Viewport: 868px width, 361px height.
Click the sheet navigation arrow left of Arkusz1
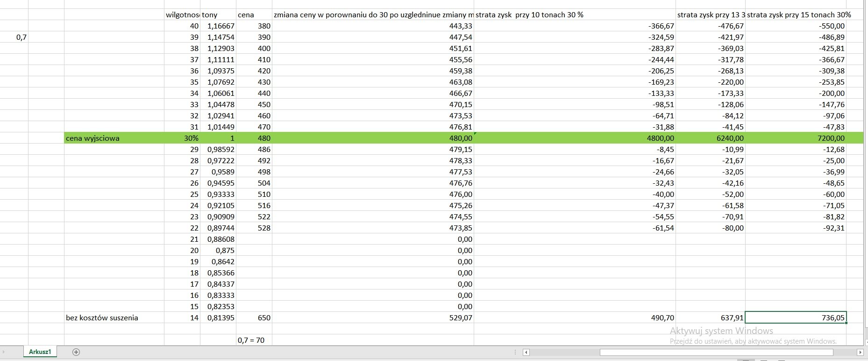(3, 352)
